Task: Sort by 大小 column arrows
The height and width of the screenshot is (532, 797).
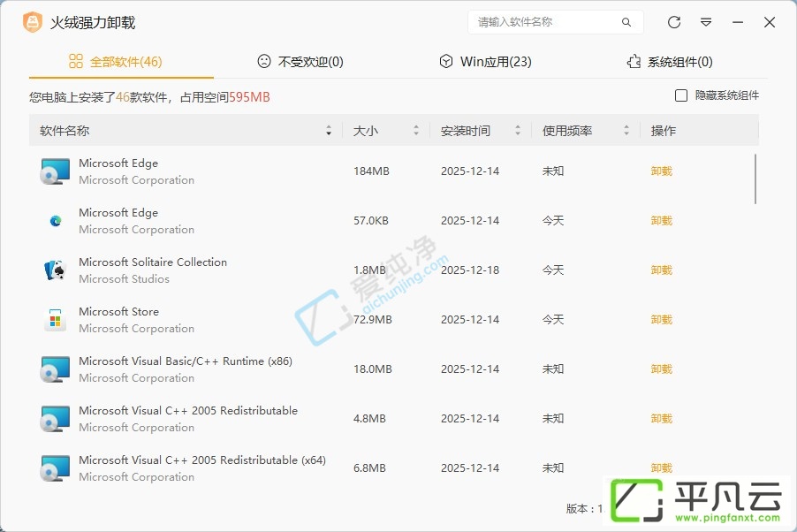Action: (416, 131)
